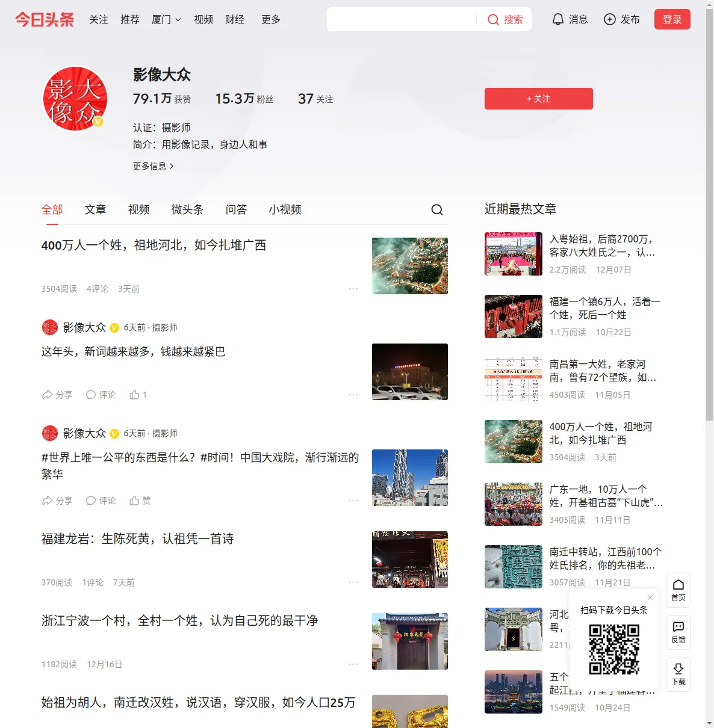Comment on the 这年头，新词越来越多 post

(x=101, y=395)
